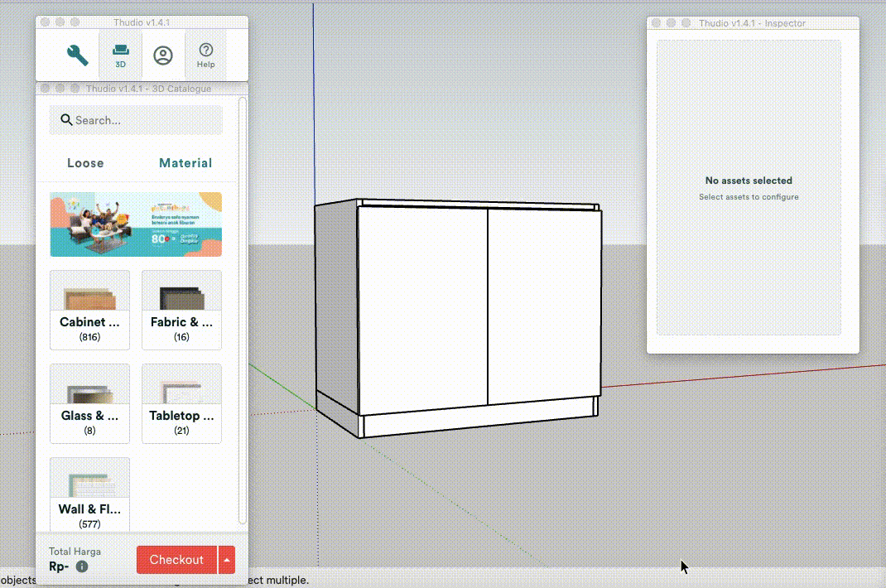Open the Wall & Fl... category (577)
This screenshot has height=588, width=886.
click(90, 494)
